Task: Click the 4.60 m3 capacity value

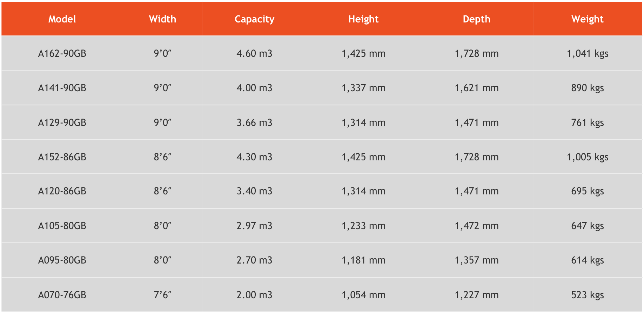Action: (x=254, y=53)
